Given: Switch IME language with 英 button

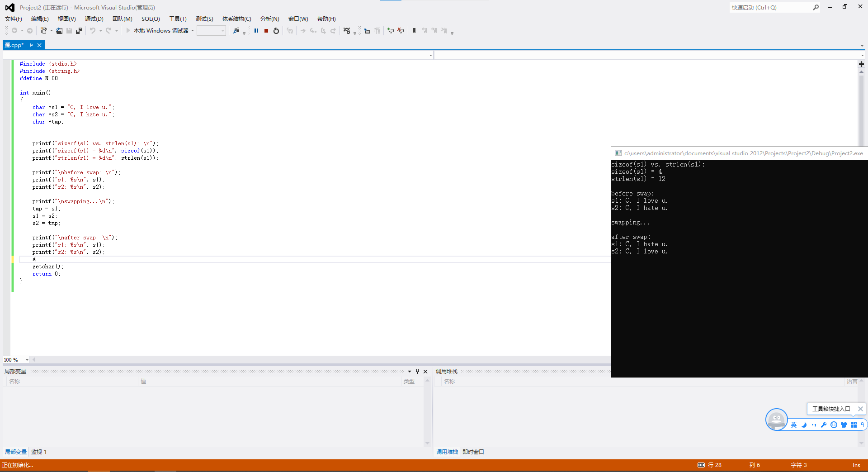Looking at the screenshot, I should pyautogui.click(x=794, y=425).
